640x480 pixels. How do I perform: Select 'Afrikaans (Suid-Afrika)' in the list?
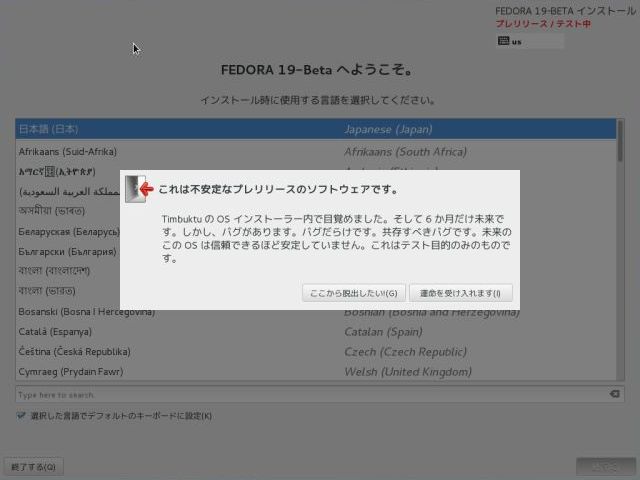point(316,151)
